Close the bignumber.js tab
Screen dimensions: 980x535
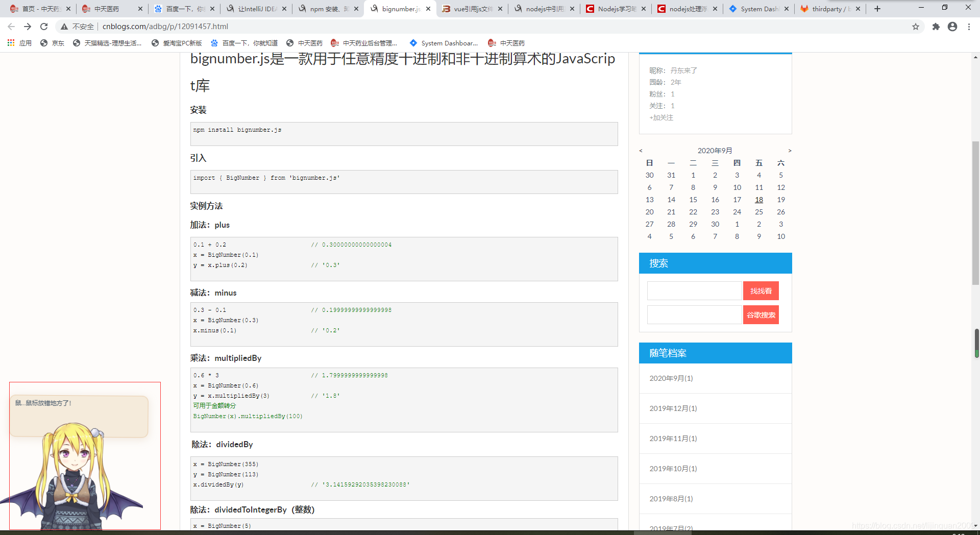pyautogui.click(x=428, y=9)
